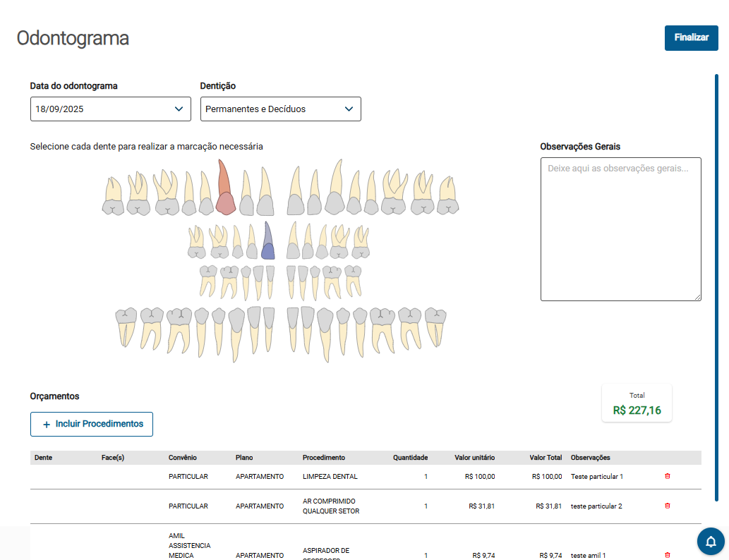Select the blue-highlighted deciduous tooth

pos(267,243)
